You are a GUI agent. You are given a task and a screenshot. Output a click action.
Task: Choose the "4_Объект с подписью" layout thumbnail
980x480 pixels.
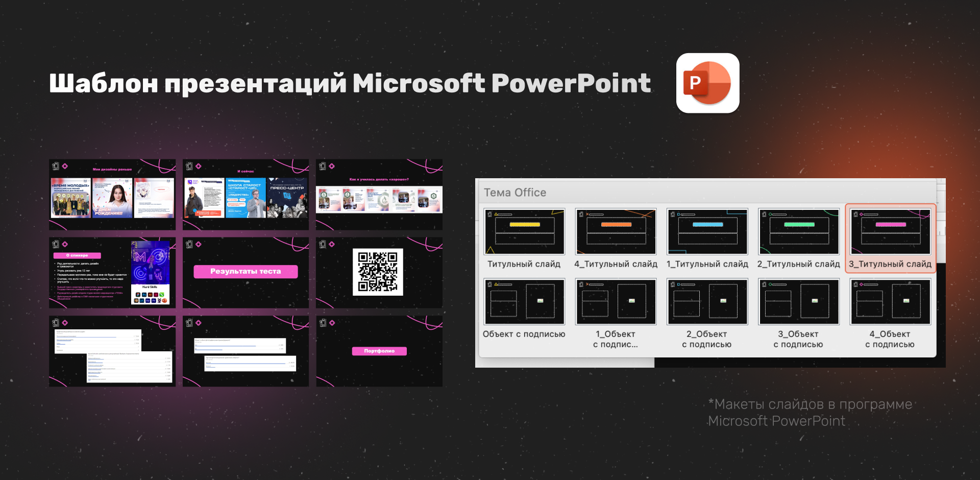coord(891,301)
